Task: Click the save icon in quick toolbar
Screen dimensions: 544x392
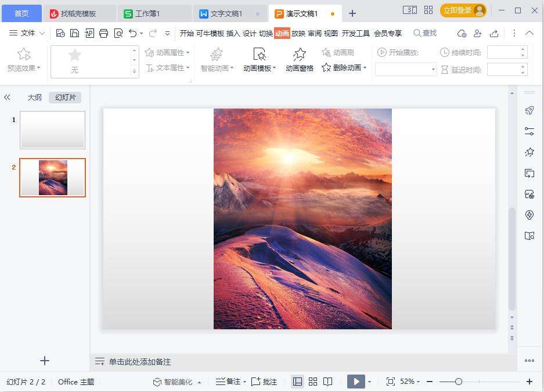Action: click(75, 33)
